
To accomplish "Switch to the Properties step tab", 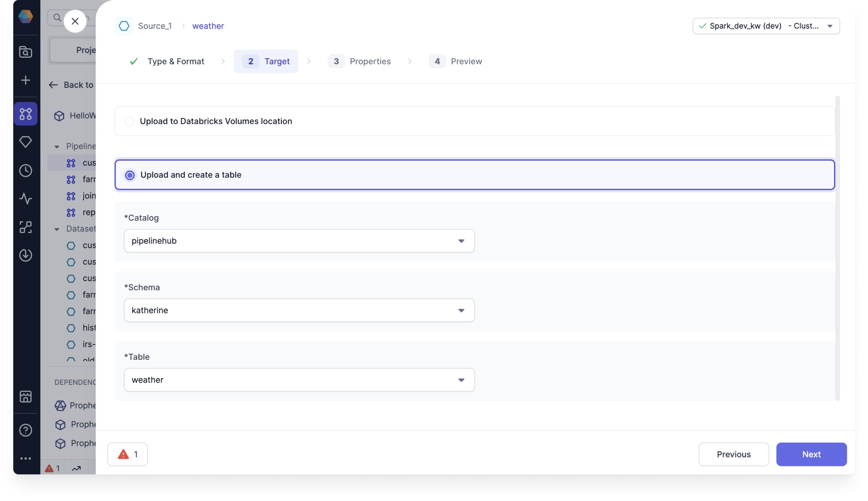I will click(370, 61).
